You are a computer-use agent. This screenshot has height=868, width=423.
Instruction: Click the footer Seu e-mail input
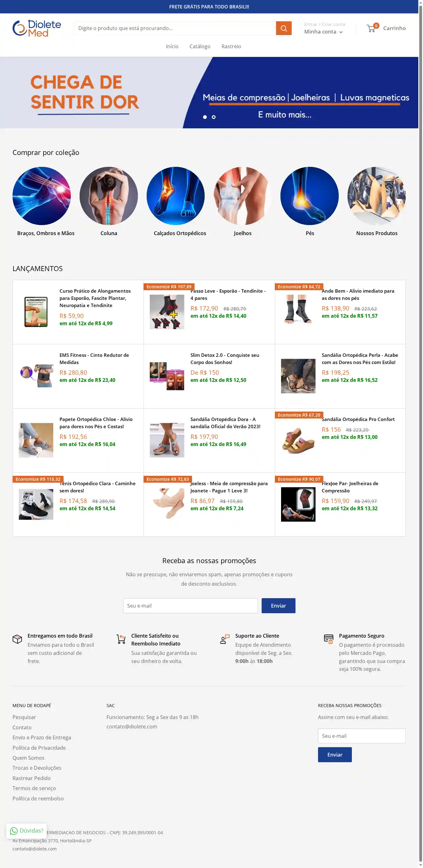[x=362, y=736]
